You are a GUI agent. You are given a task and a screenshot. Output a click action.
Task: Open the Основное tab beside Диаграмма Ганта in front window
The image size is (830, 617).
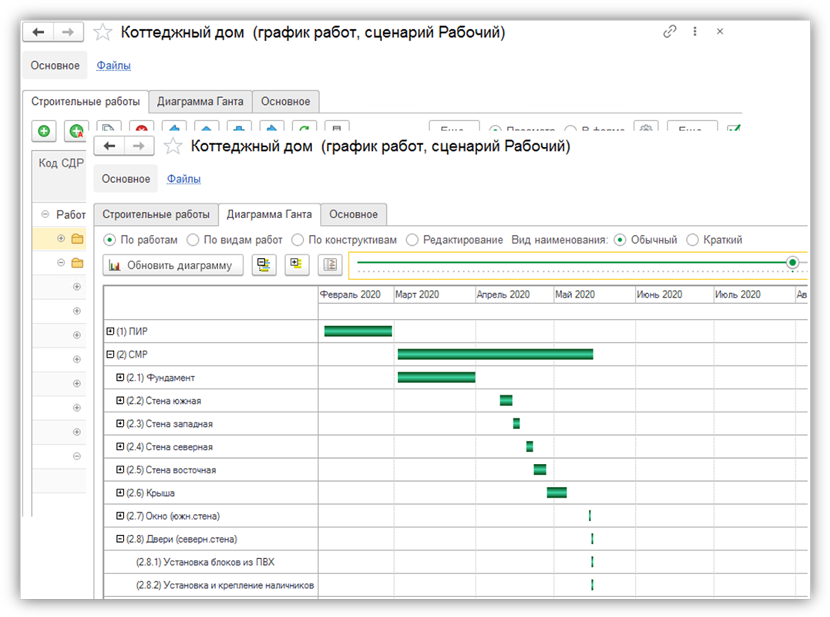353,214
